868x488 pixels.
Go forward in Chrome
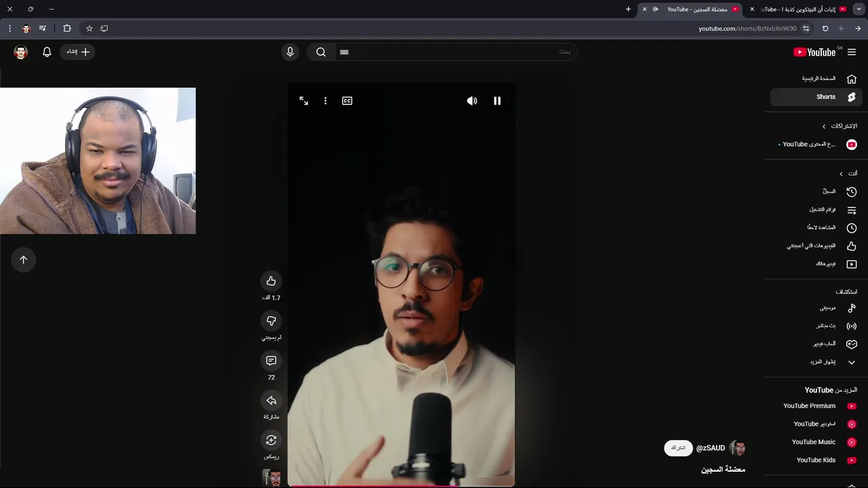(x=842, y=28)
